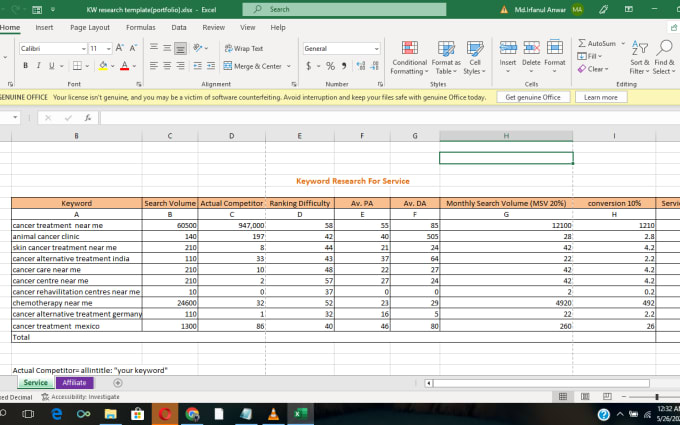Apply yellow fill color to cell
680x425 pixels.
click(103, 65)
